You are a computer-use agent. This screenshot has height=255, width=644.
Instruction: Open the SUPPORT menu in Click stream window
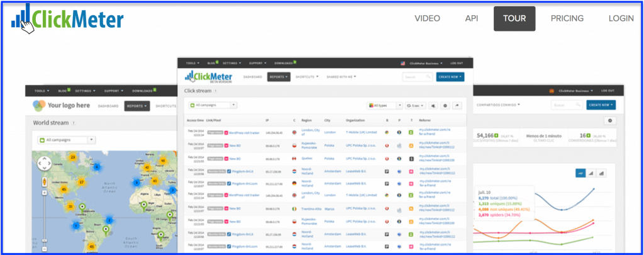(257, 64)
